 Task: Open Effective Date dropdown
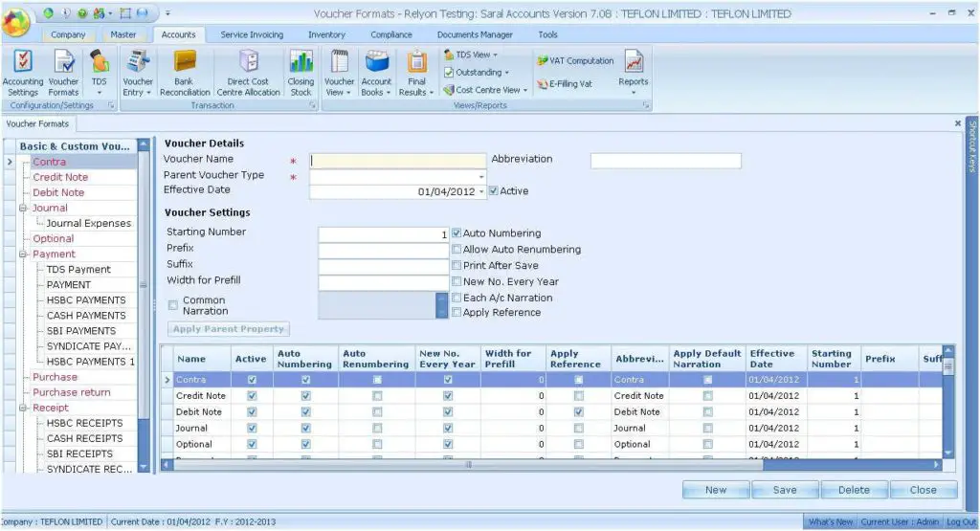[481, 192]
